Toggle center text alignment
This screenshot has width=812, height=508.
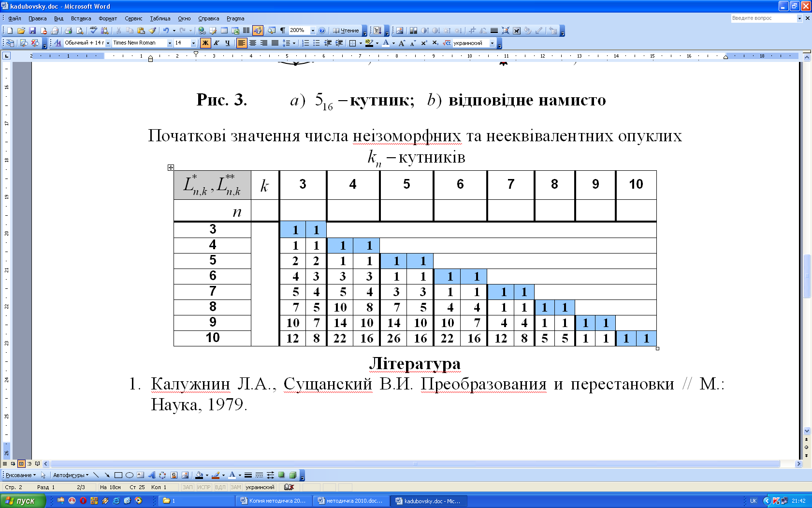tap(253, 43)
